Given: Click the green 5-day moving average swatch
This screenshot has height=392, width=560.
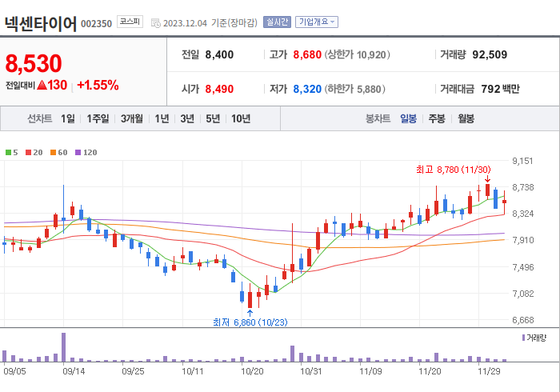Looking at the screenshot, I should pyautogui.click(x=8, y=153).
